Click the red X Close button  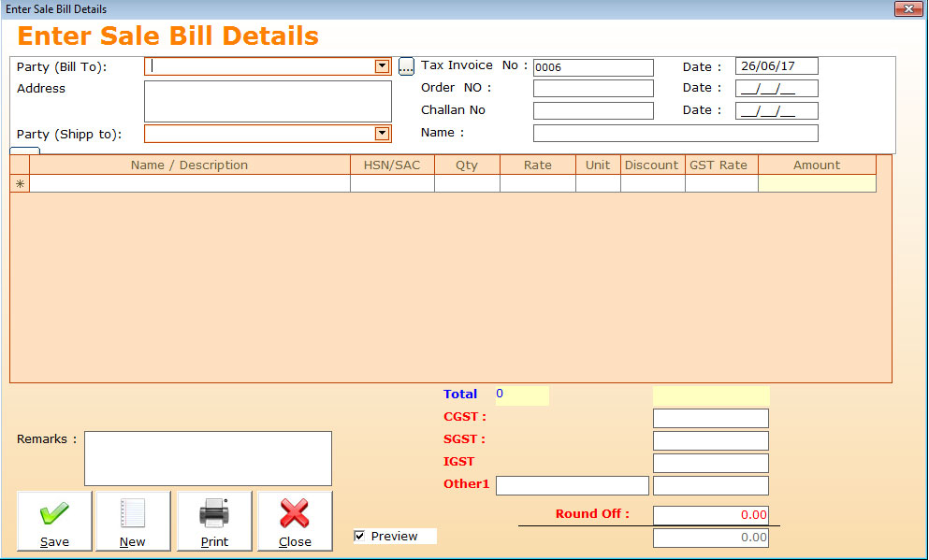tap(295, 521)
